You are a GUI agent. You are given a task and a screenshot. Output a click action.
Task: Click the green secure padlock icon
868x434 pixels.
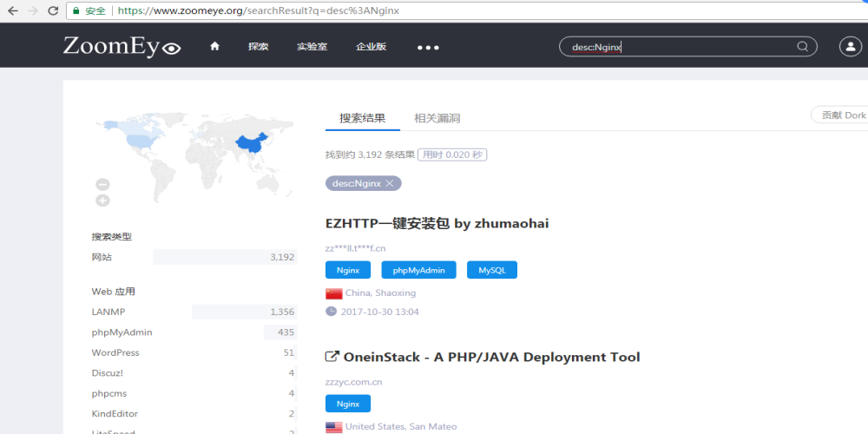[x=76, y=10]
